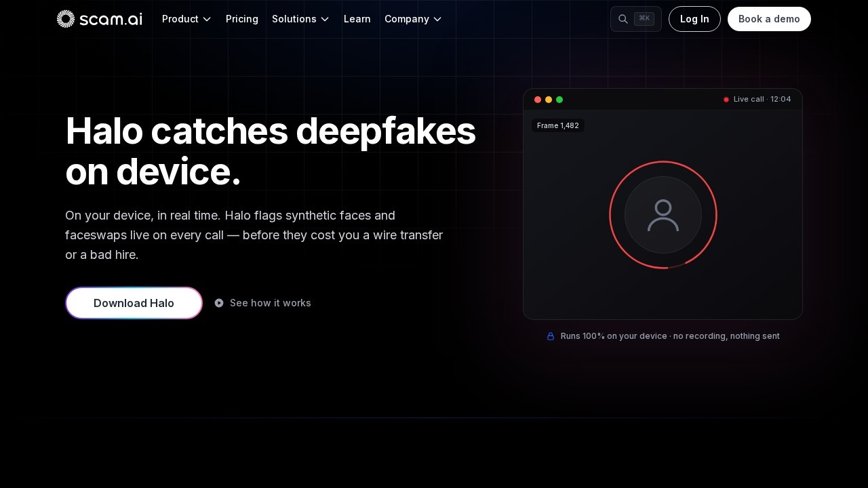The image size is (868, 488).
Task: Click the scam.ai logo
Action: pyautogui.click(x=100, y=19)
